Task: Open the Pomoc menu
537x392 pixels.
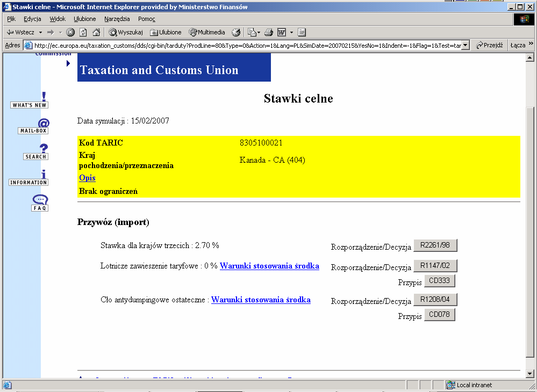Action: click(147, 19)
